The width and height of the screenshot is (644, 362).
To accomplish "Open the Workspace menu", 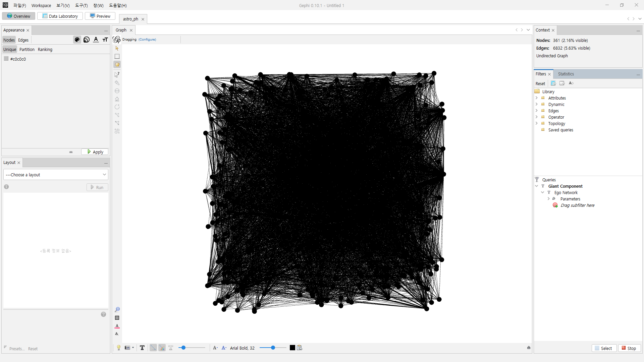I will point(41,5).
